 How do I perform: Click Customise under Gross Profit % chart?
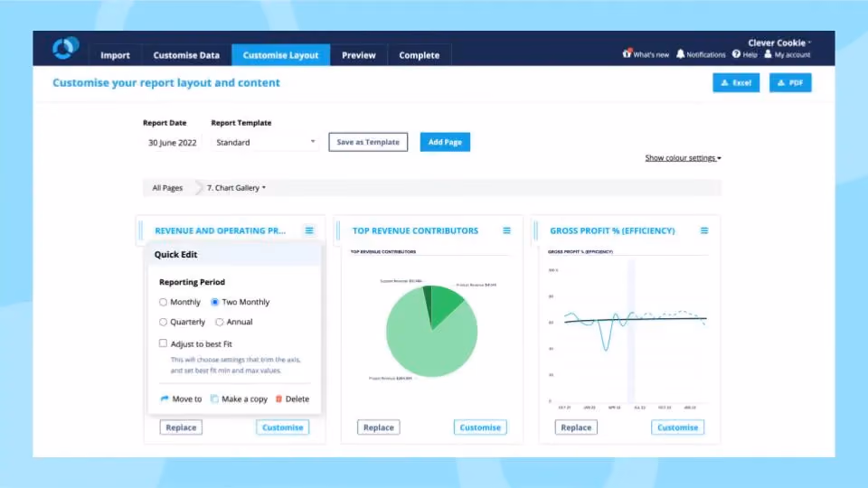[x=677, y=427]
